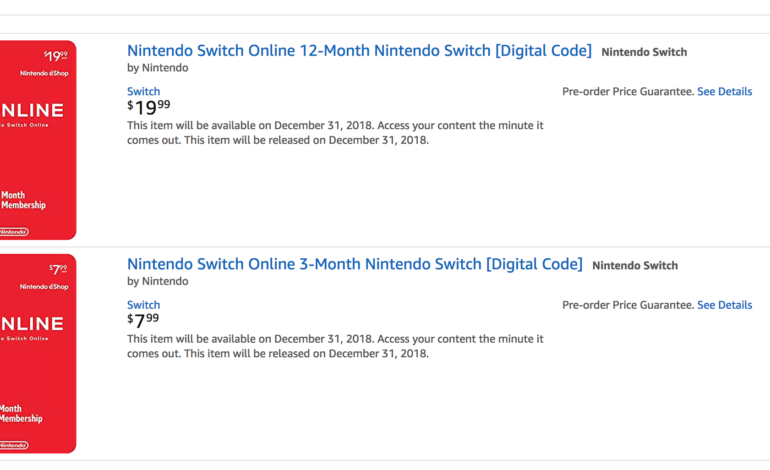Click the $19.99 price below the Switch link

coord(149,107)
